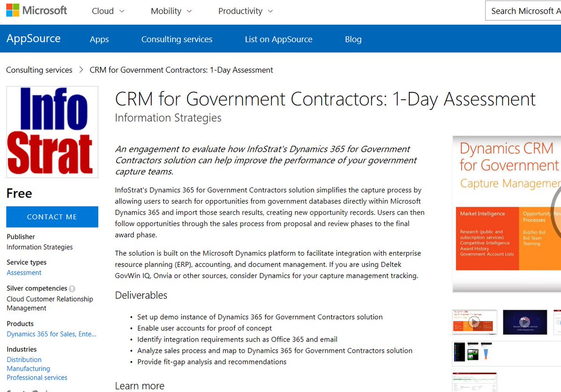Click 'Analyze sales process' bullet
Screen dimensions: 561x392
point(275,350)
